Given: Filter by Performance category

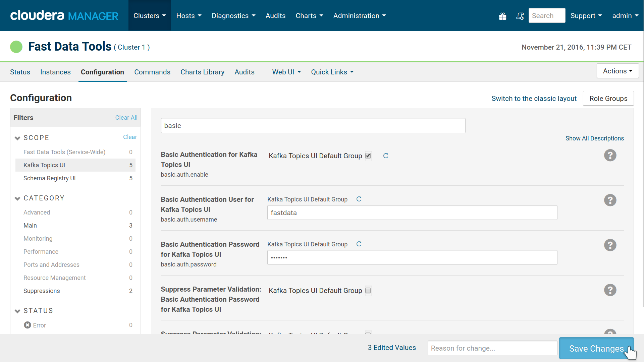Looking at the screenshot, I should pos(75,252).
